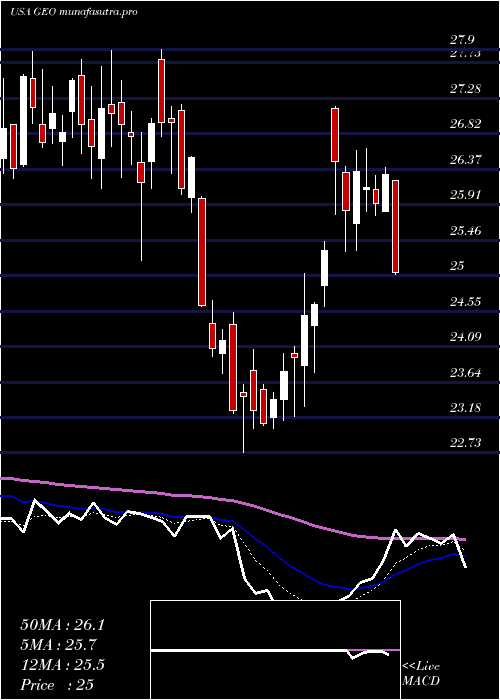The image size is (500, 700).
Task: Click the 25.91 price axis label
Action: (465, 195)
